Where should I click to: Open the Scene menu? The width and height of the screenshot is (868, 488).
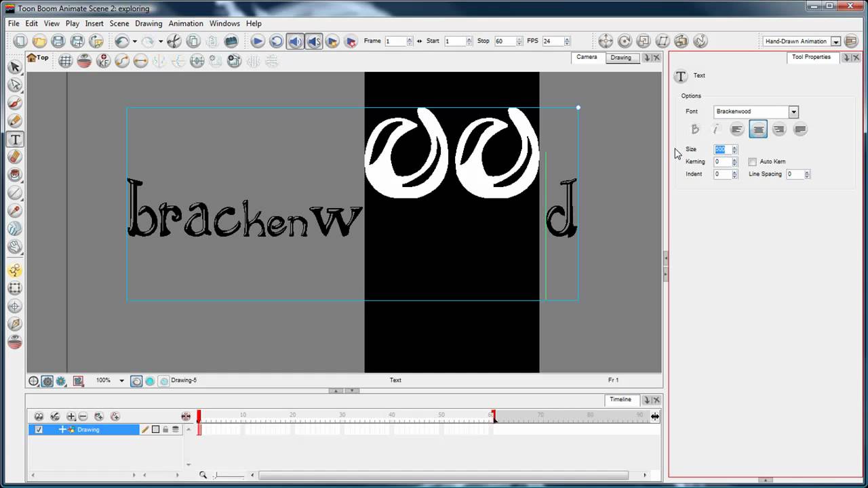119,23
